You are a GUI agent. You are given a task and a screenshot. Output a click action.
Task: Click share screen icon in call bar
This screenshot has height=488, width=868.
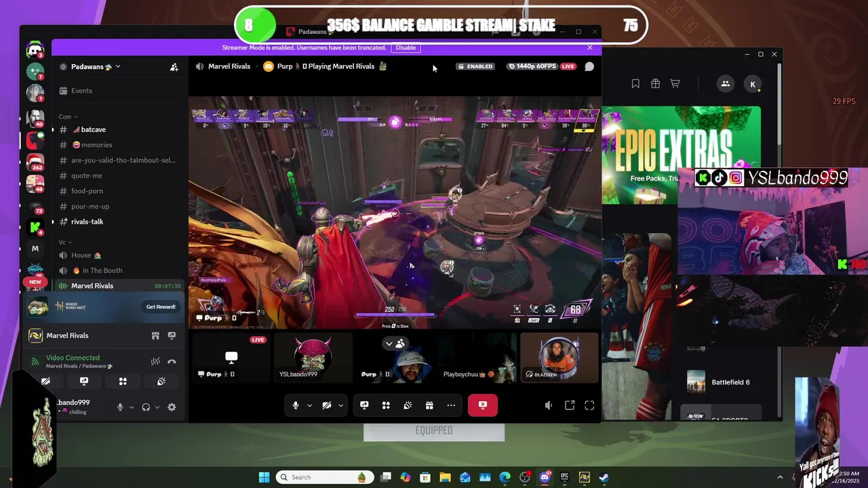click(364, 405)
